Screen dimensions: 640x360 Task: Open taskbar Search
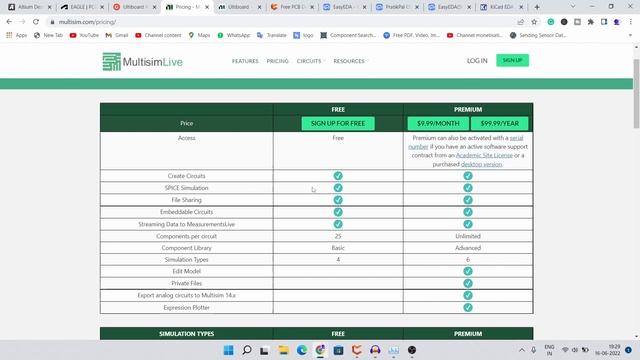point(247,350)
